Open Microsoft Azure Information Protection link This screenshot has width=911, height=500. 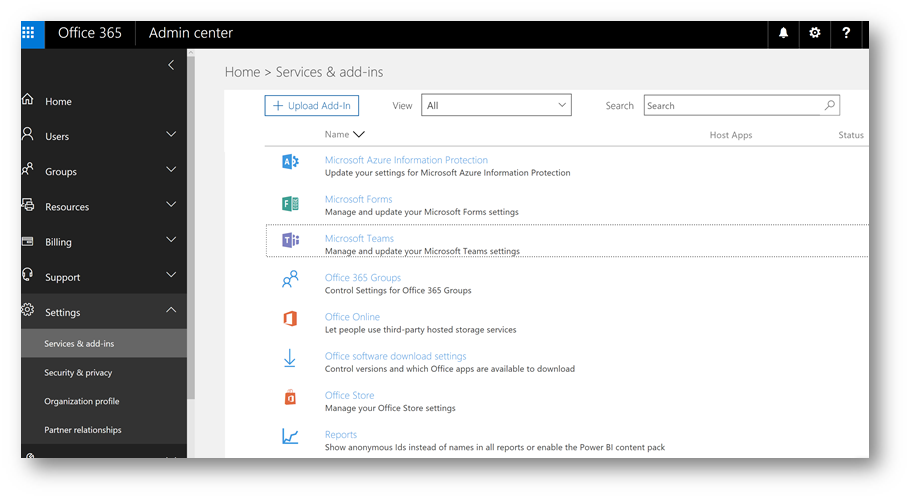[x=406, y=160]
